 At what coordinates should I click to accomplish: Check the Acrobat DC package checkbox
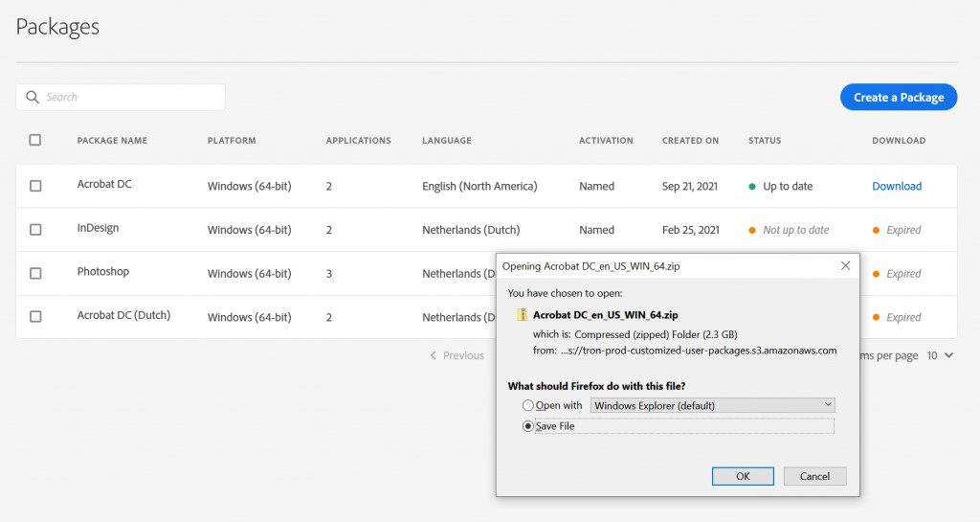coord(35,186)
